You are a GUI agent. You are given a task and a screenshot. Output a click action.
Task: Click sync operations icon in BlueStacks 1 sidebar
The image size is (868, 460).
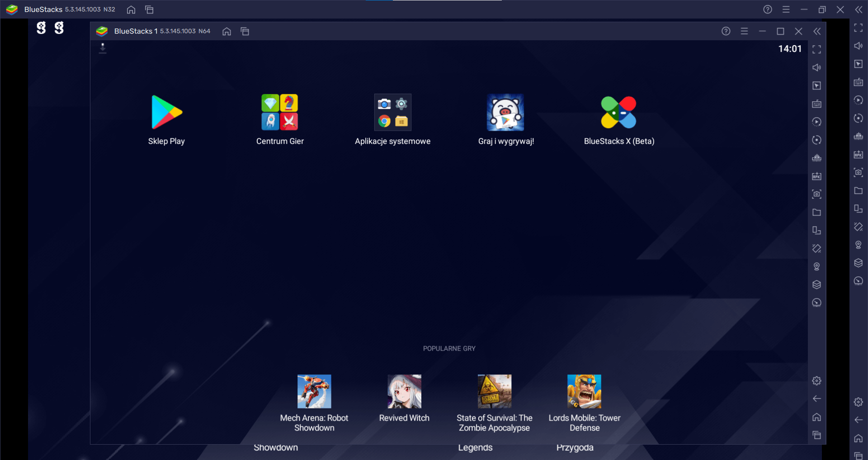[816, 140]
